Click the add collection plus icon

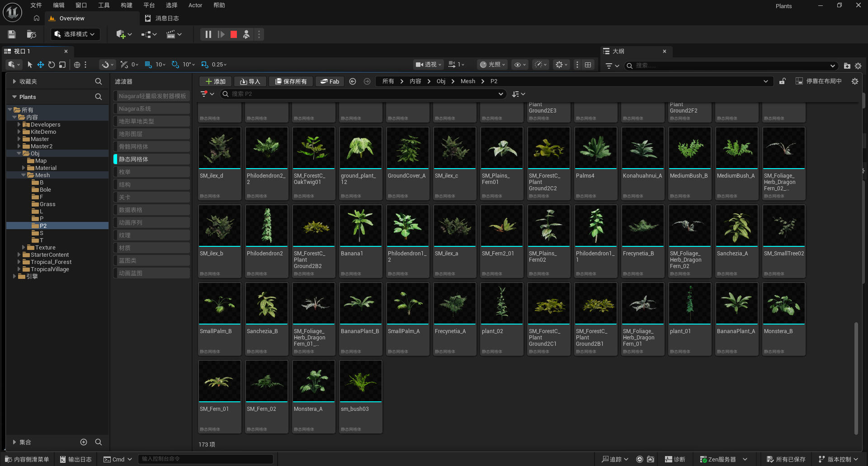(x=84, y=442)
